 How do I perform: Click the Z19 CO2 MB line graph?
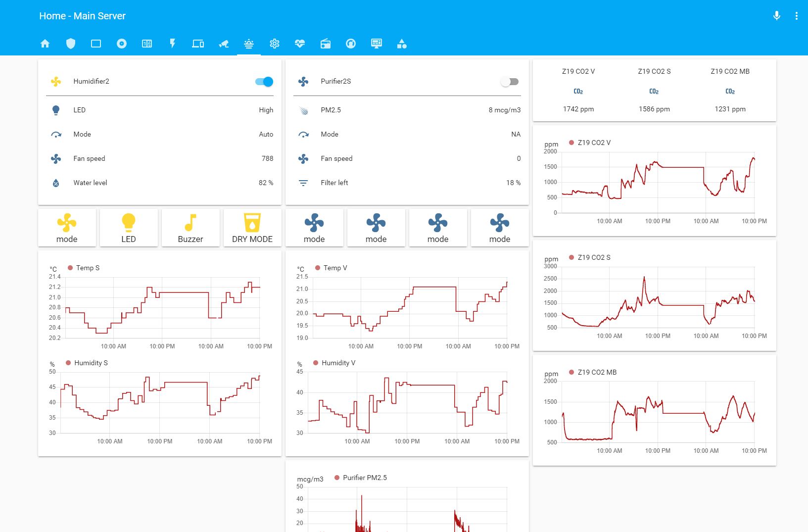pos(658,412)
